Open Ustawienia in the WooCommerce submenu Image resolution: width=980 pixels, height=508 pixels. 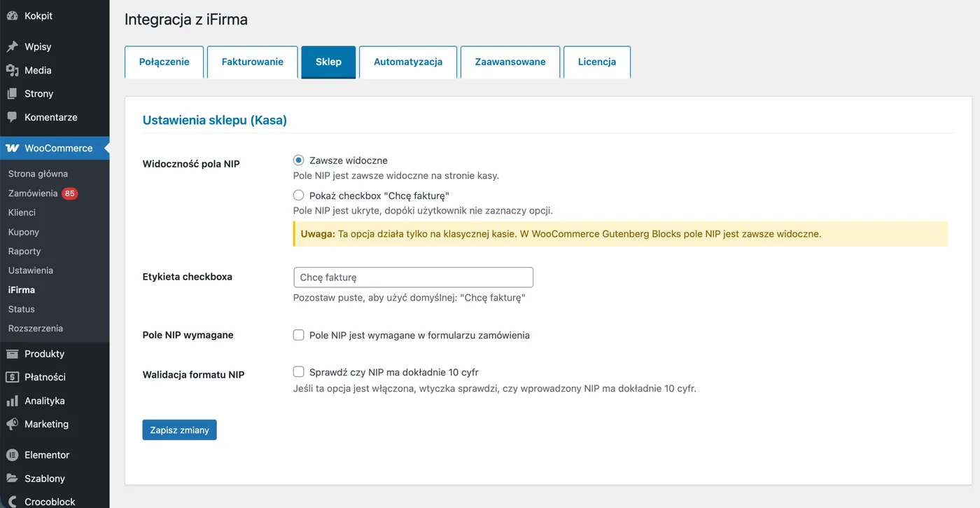(x=31, y=270)
